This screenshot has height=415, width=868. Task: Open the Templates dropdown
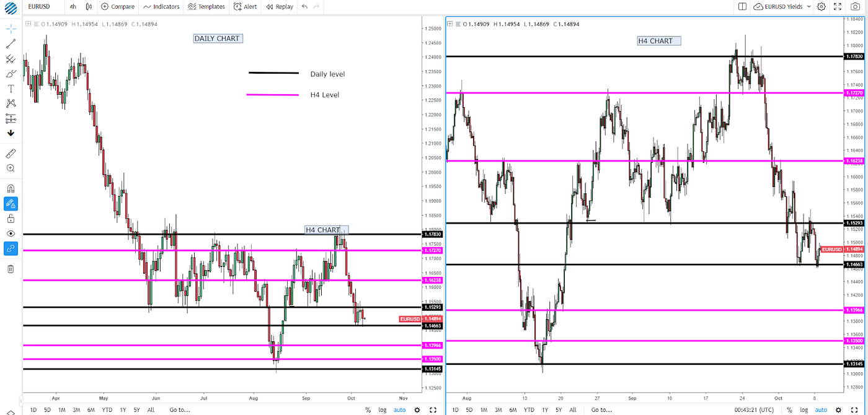206,7
